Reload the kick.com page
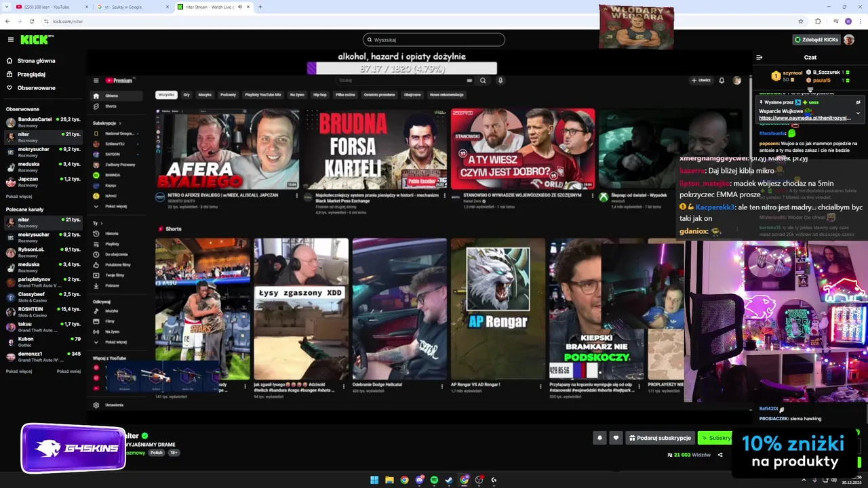Image resolution: width=868 pixels, height=488 pixels. 31,21
